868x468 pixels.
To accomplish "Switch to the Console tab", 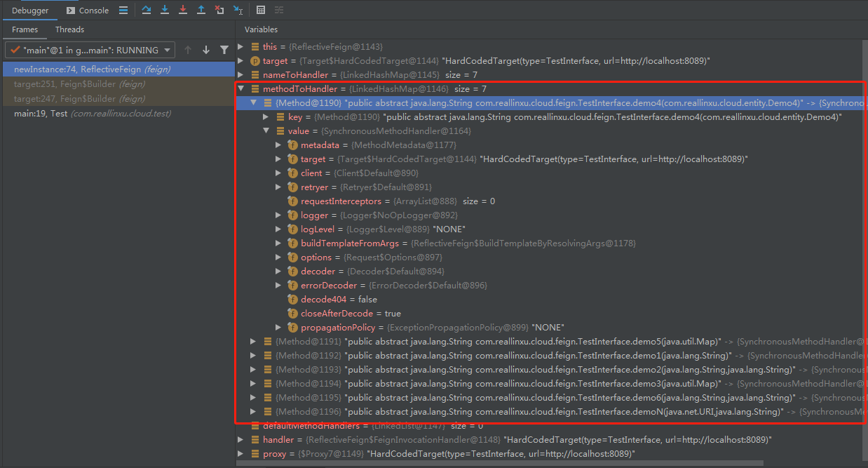I will click(88, 11).
